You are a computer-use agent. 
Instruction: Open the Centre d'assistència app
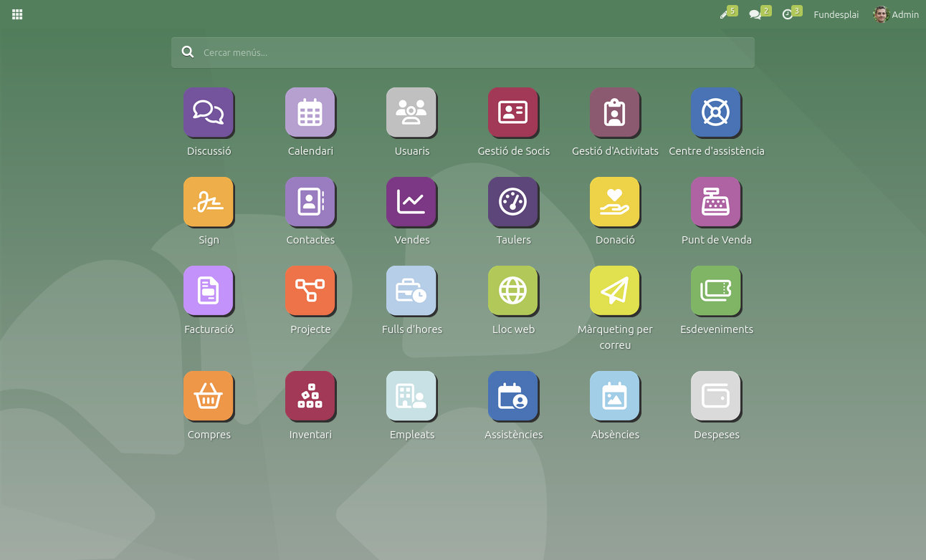point(716,112)
